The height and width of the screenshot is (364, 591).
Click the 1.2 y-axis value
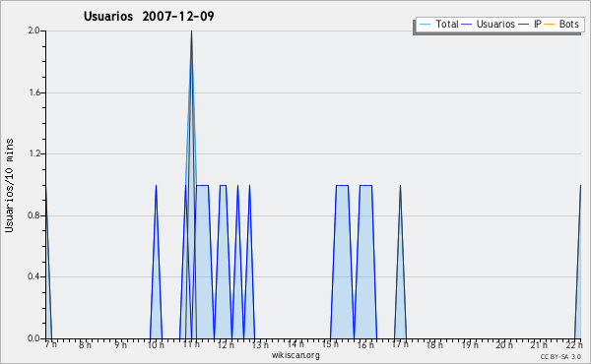click(33, 153)
